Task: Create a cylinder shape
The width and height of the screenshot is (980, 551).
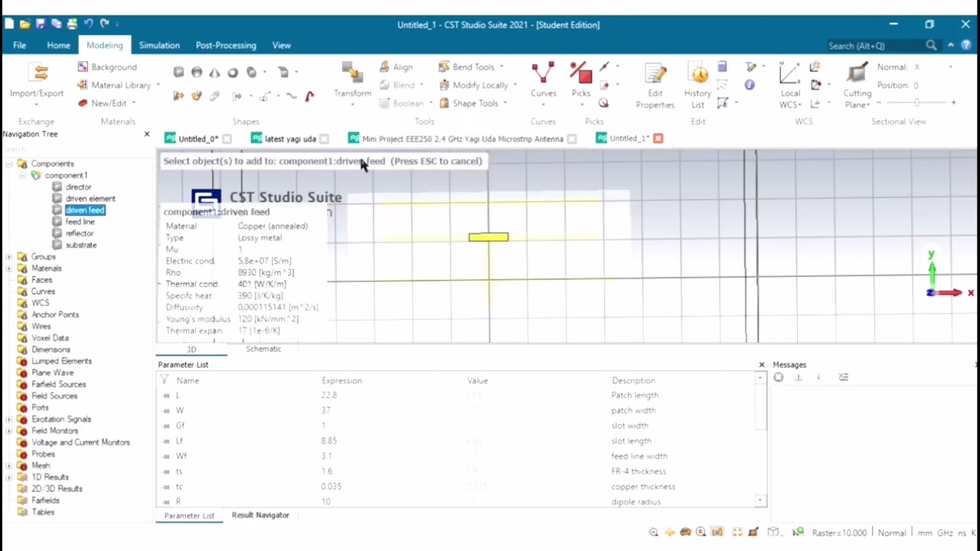Action: pos(251,72)
